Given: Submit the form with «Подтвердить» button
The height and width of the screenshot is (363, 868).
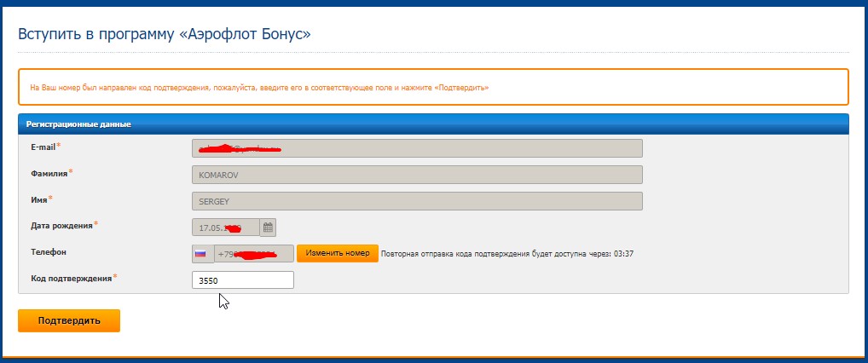Looking at the screenshot, I should coord(69,320).
